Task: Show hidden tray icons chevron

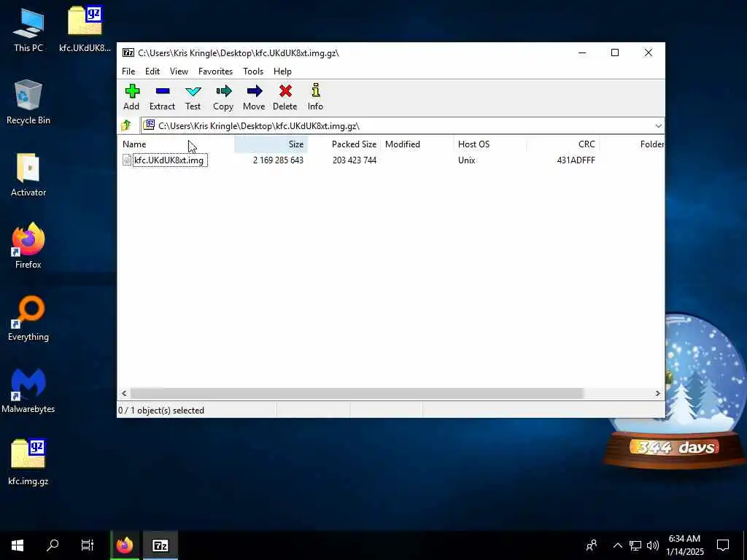Action: point(617,545)
